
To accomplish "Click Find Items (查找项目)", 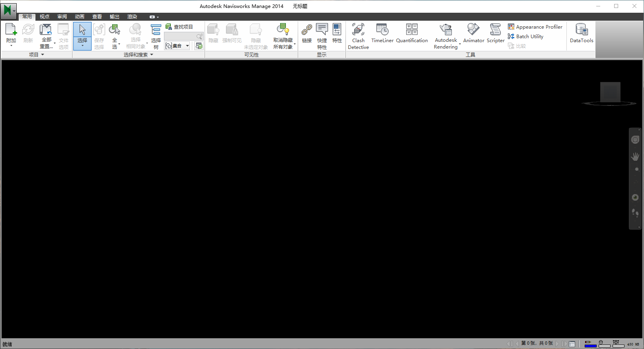I will 180,27.
